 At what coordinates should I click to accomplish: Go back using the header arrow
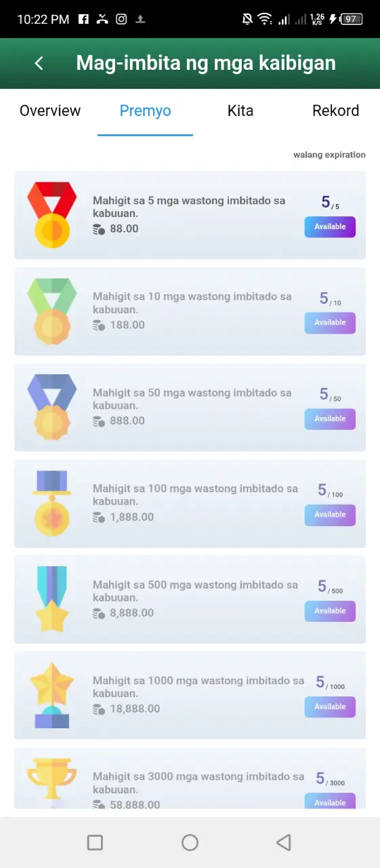coord(39,63)
